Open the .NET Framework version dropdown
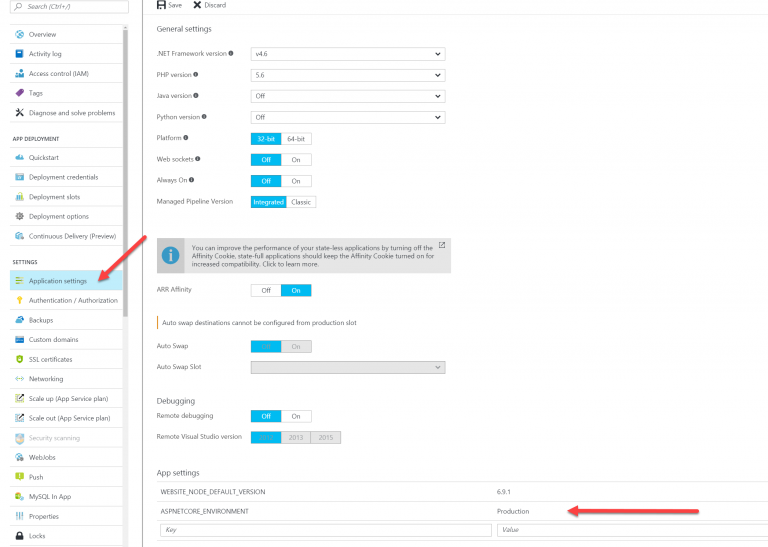Viewport: 768px width, 547px height. coord(347,54)
